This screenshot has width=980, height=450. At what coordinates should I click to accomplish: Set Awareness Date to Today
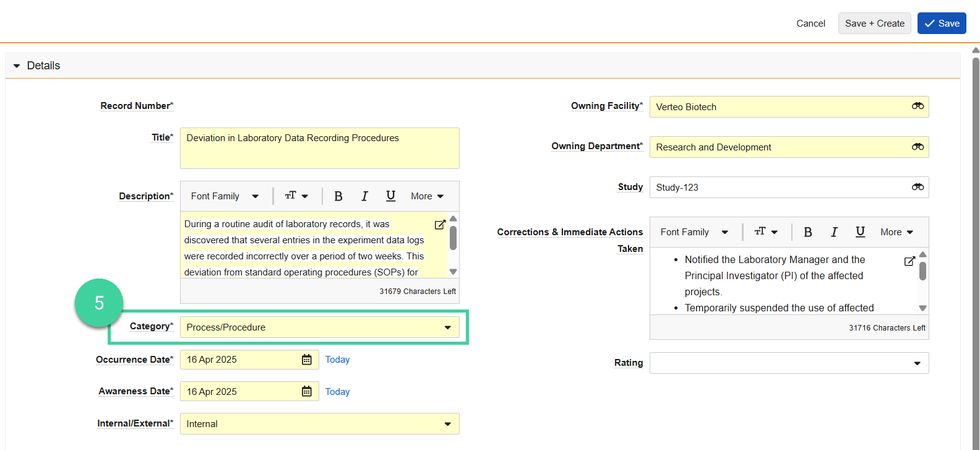coord(337,392)
